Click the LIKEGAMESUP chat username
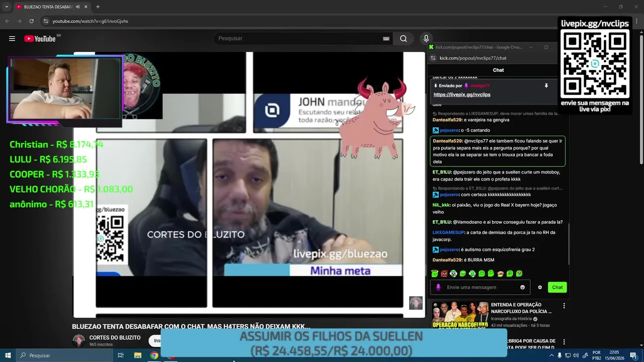Image resolution: width=644 pixels, height=362 pixels. point(448,233)
